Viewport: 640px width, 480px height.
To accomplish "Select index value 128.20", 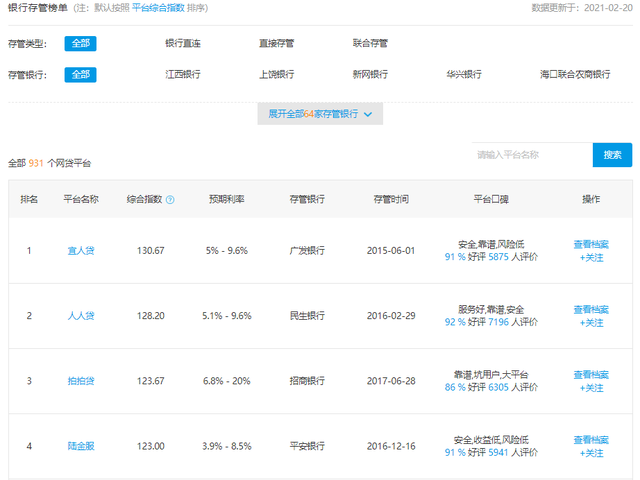I will [151, 316].
